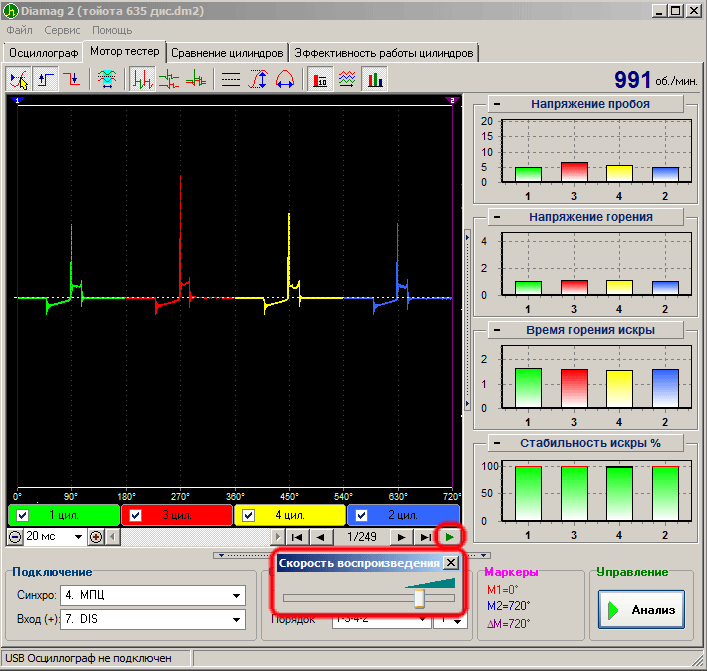Click the marker 1 blue flag
The height and width of the screenshot is (671, 707).
(17, 100)
